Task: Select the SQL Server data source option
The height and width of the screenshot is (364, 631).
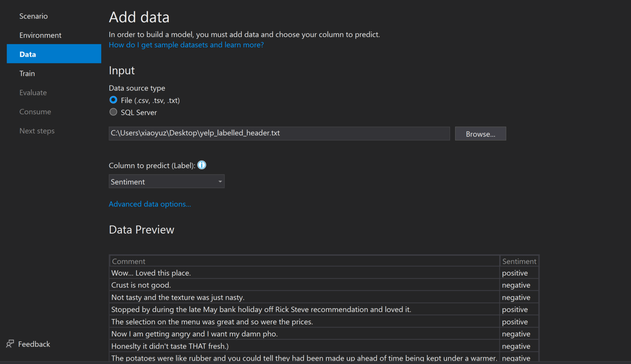Action: (113, 112)
